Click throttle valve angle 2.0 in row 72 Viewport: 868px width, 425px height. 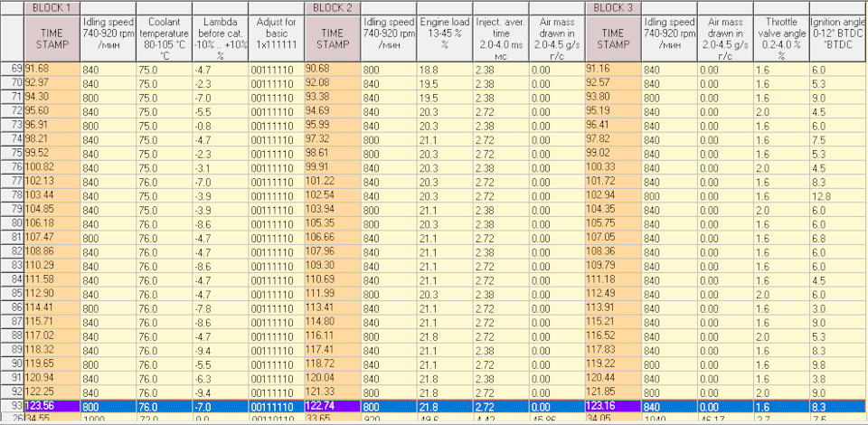781,112
